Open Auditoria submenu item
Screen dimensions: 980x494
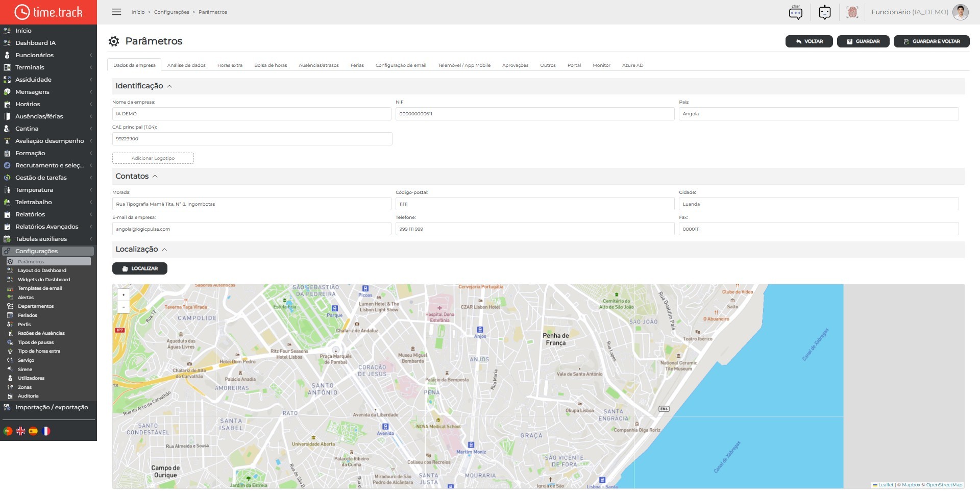(x=28, y=396)
